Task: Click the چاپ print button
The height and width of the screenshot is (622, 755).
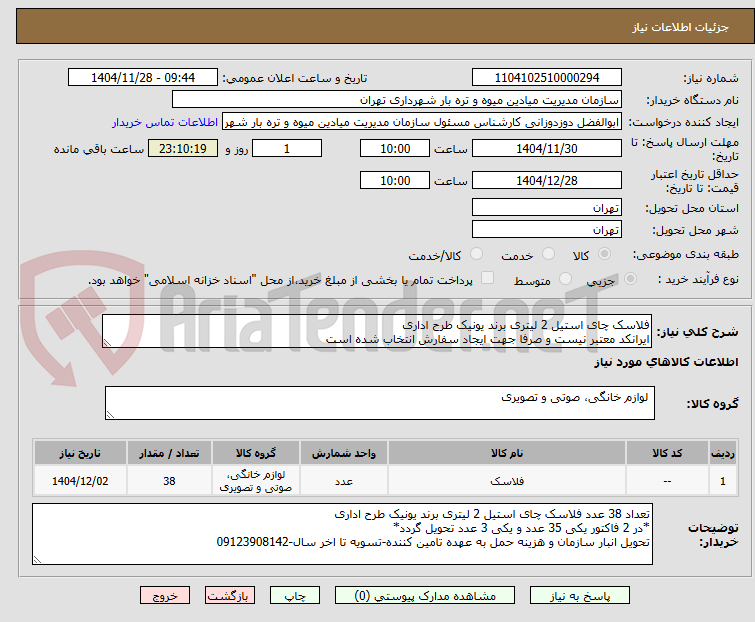Action: click(x=295, y=596)
